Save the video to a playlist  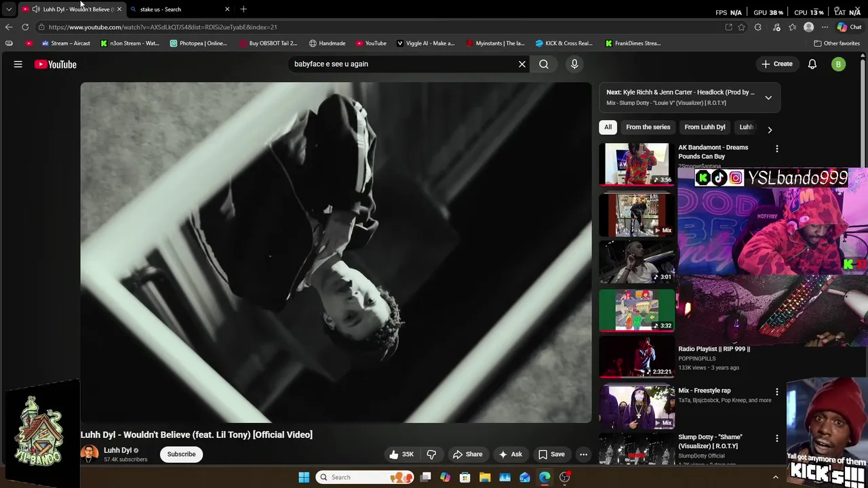click(x=551, y=454)
